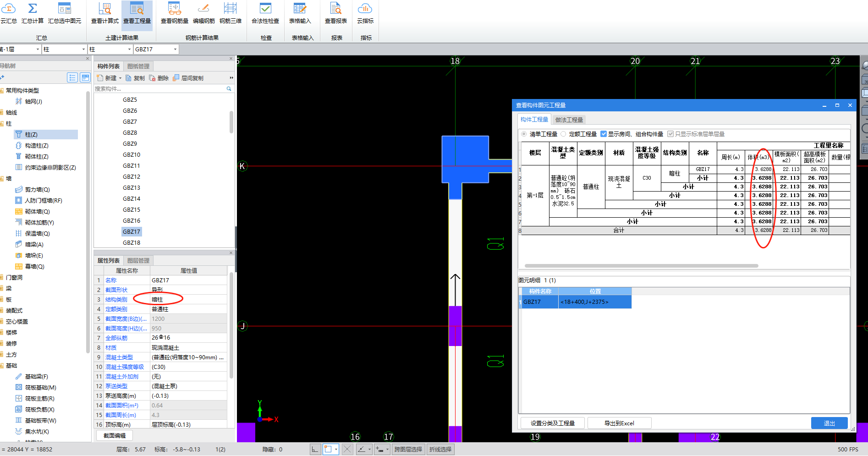
Task: Expand 梁 tree group
Action: coord(2,289)
